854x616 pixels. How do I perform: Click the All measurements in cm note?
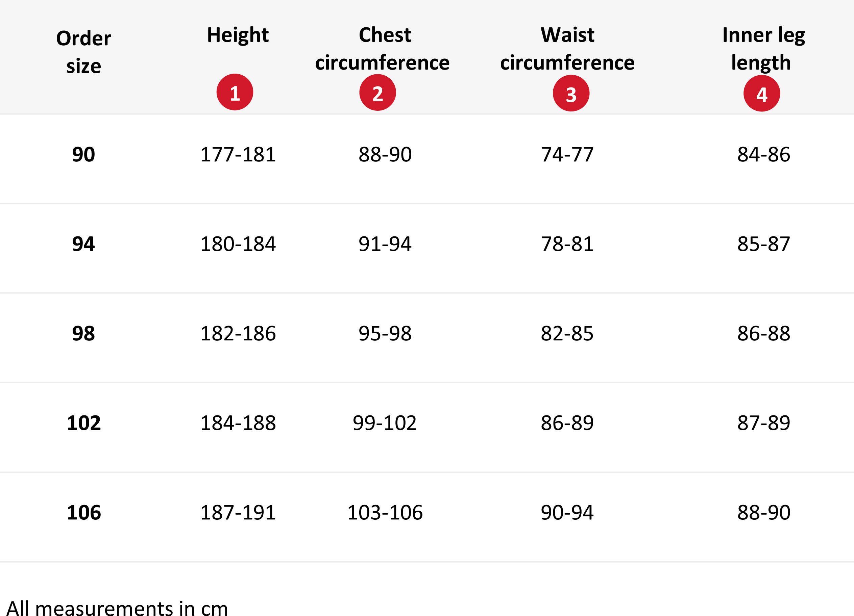[x=117, y=607]
